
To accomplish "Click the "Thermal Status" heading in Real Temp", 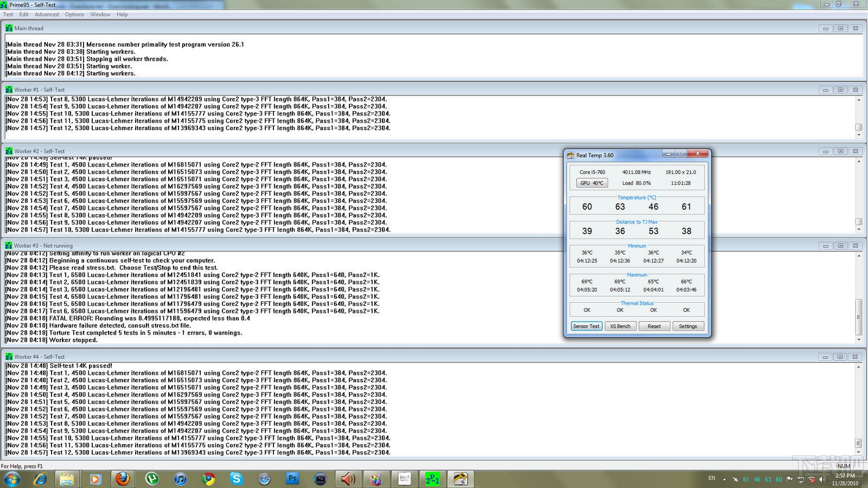I will 637,303.
